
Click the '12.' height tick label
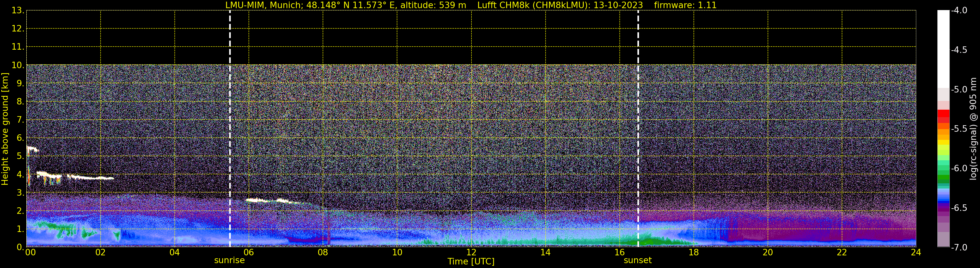pos(18,29)
